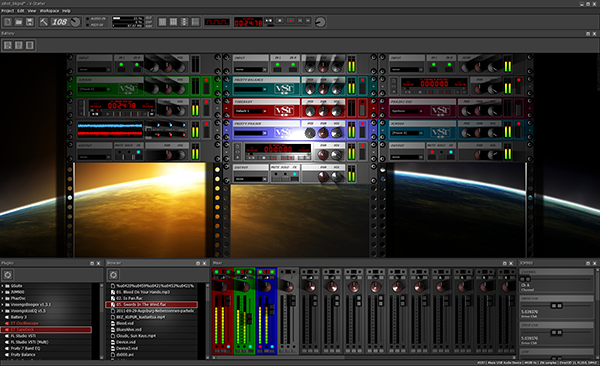Viewport: 600px width, 366px height.
Task: Expand the PhazOsc plugin folder
Action: (2, 298)
